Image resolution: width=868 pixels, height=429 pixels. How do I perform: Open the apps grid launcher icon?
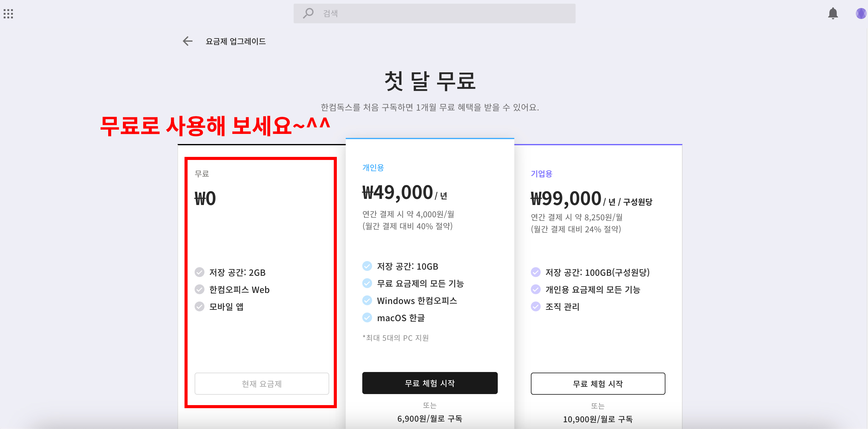coord(8,14)
